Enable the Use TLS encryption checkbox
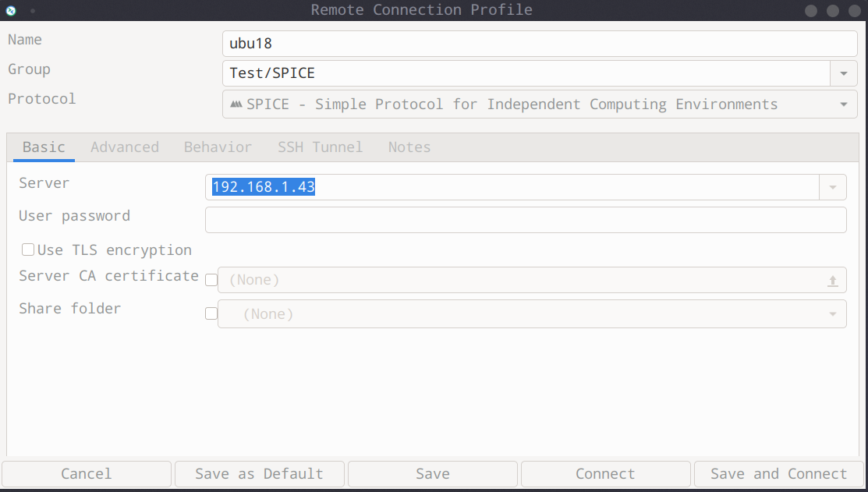Image resolution: width=868 pixels, height=492 pixels. pyautogui.click(x=28, y=250)
